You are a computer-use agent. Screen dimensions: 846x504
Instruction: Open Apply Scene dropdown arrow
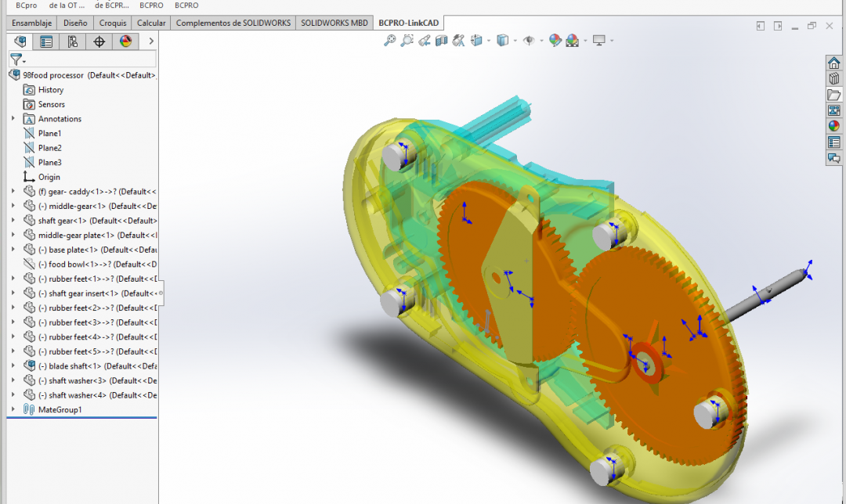585,41
